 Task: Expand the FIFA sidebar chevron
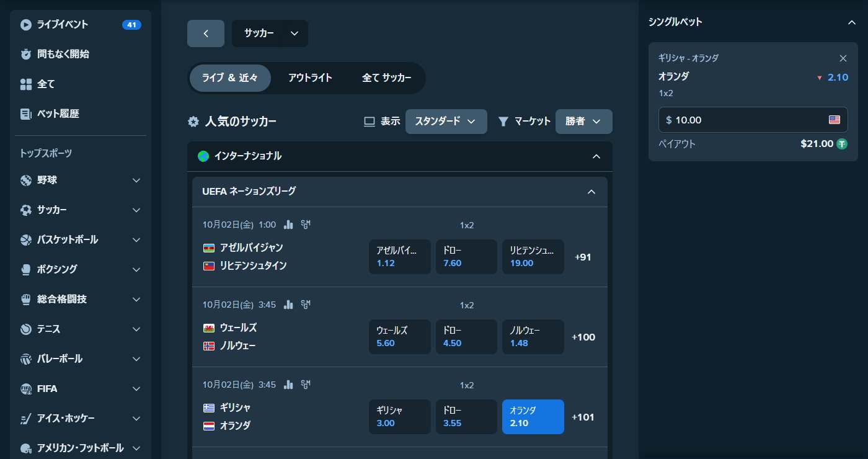136,389
